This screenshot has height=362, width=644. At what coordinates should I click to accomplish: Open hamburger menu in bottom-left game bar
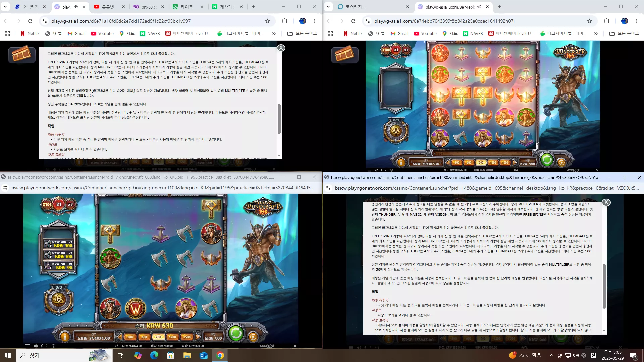(28, 346)
